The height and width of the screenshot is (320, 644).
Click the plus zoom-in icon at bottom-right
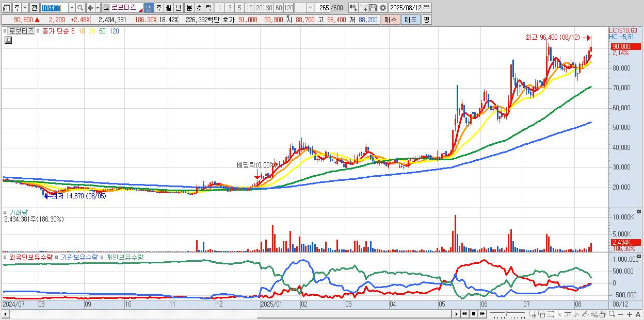click(x=630, y=314)
